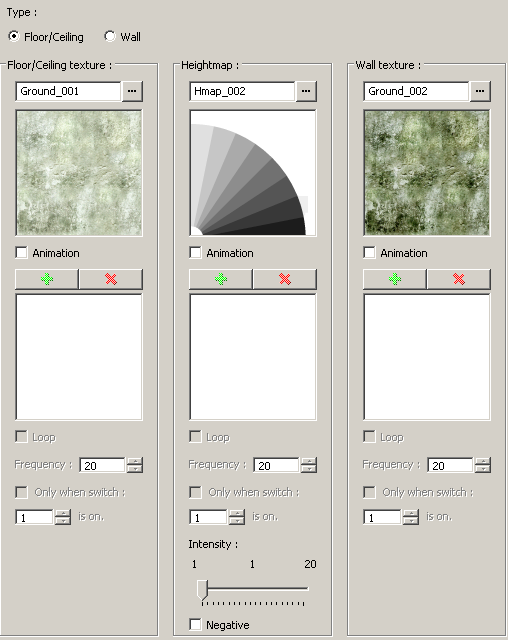Open browse button next to Ground_002

tap(480, 91)
